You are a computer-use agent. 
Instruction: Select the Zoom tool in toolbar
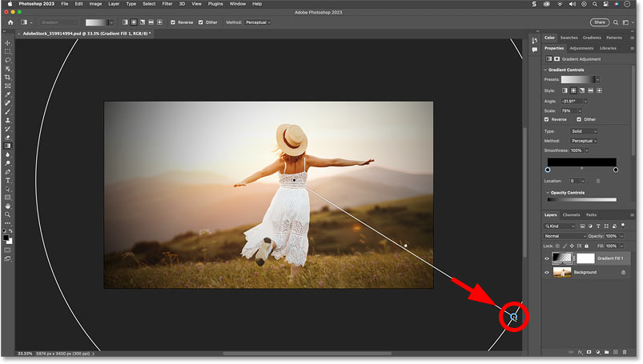pos(7,214)
